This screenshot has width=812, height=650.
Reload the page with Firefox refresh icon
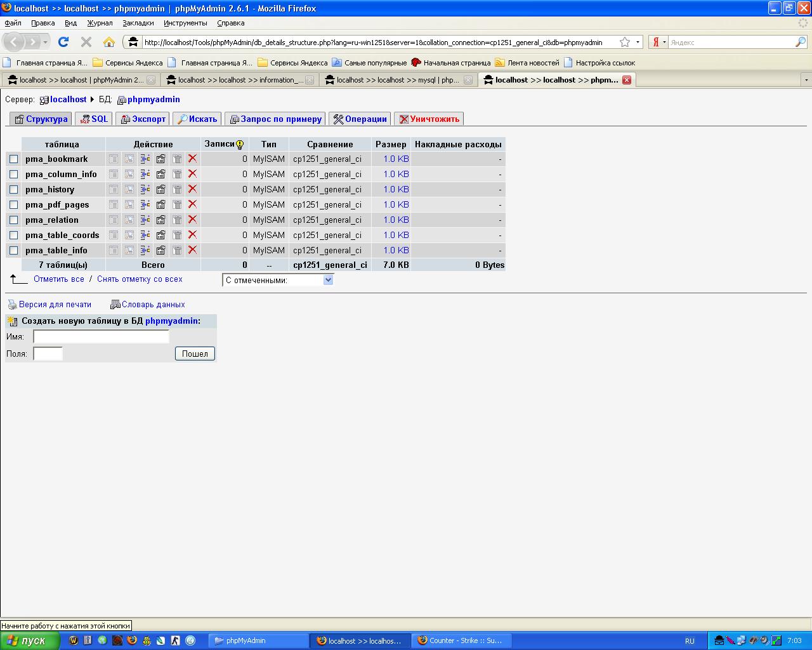point(63,42)
